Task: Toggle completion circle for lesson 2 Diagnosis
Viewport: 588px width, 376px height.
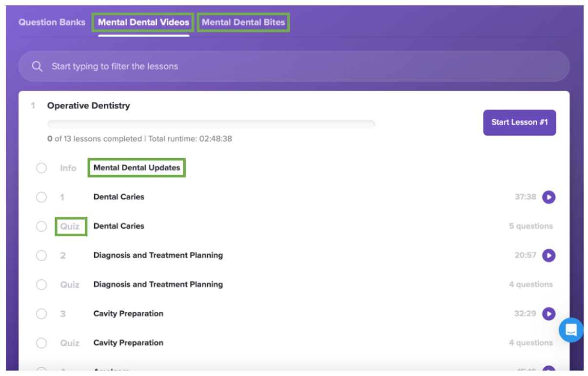Action: (41, 255)
